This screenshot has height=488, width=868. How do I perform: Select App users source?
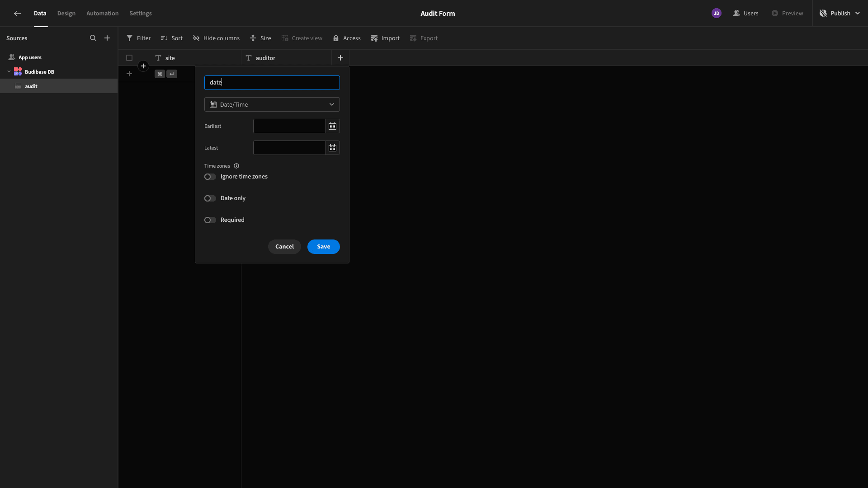59,57
